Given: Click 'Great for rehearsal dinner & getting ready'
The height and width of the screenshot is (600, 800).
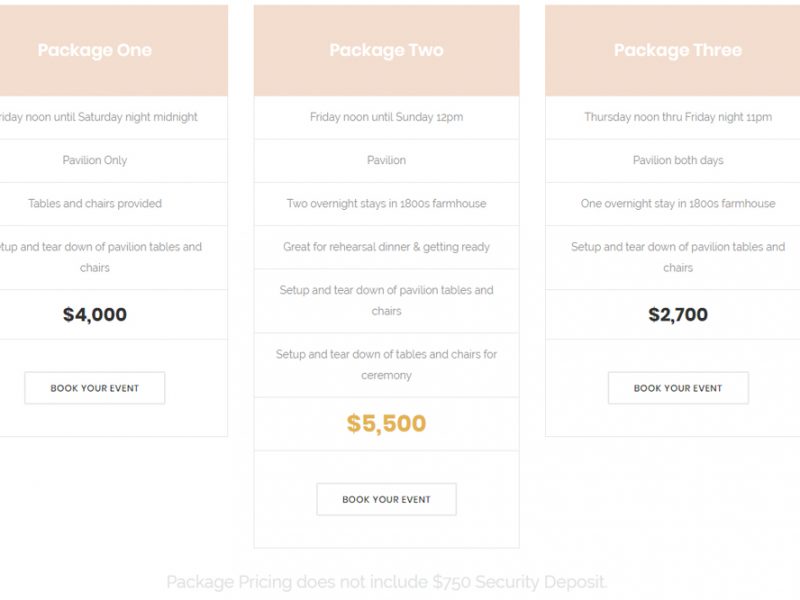Looking at the screenshot, I should 386,247.
